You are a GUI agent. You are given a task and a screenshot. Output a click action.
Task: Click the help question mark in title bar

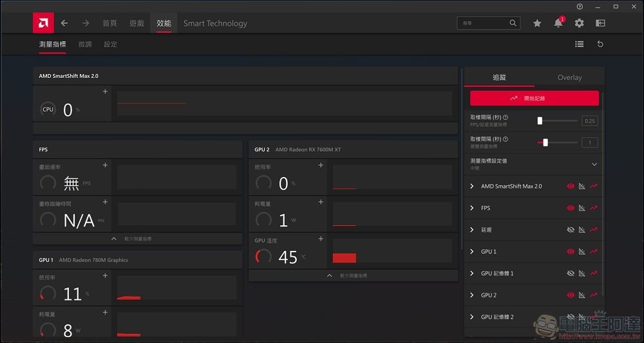coord(580,6)
